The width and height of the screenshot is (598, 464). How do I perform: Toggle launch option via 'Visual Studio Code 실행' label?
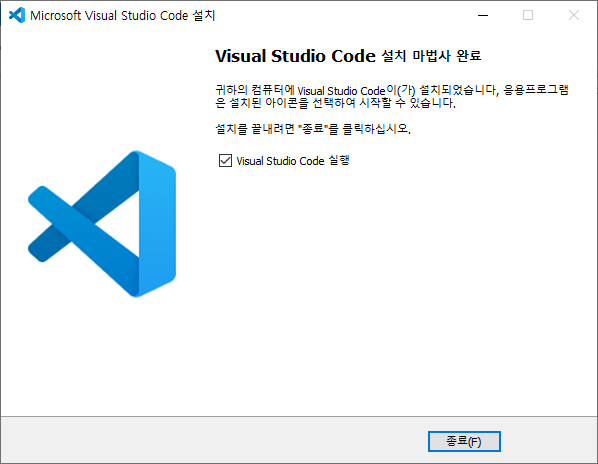coord(293,161)
